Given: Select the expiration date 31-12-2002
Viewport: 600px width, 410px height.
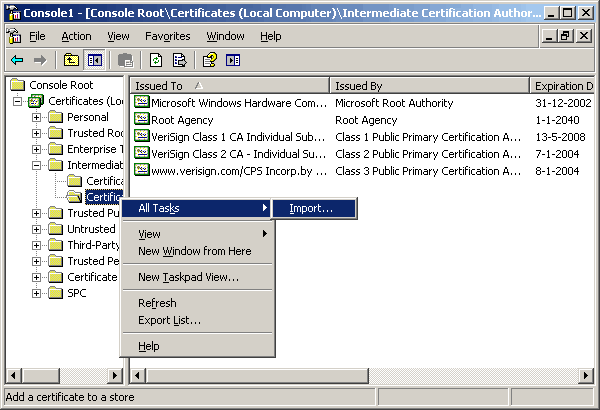Looking at the screenshot, I should pyautogui.click(x=563, y=103).
